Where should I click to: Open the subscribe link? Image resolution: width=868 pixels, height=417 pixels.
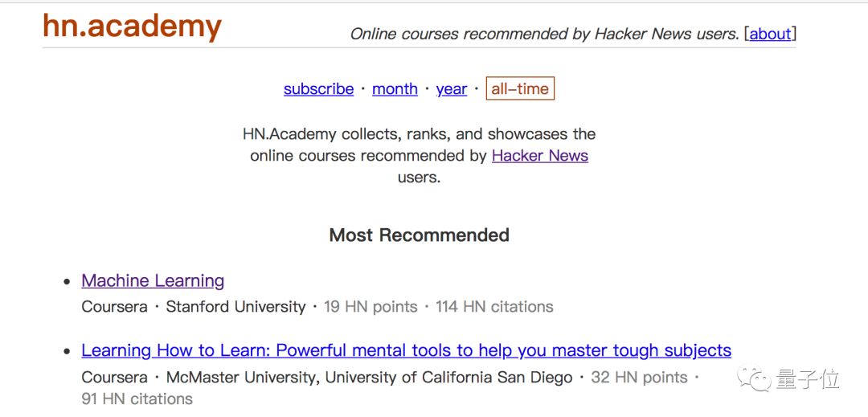click(x=318, y=89)
